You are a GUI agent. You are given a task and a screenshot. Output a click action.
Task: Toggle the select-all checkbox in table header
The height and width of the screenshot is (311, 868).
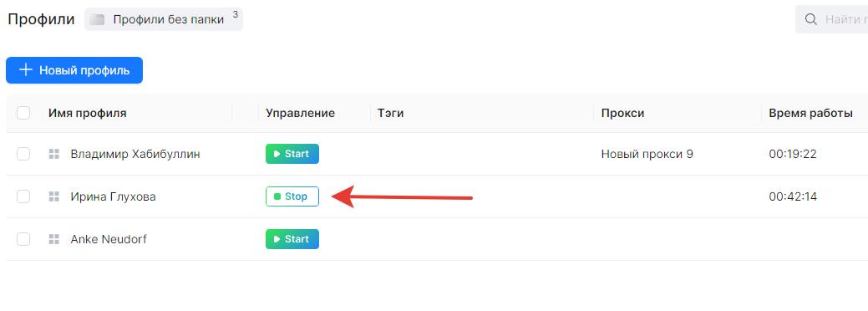[23, 113]
